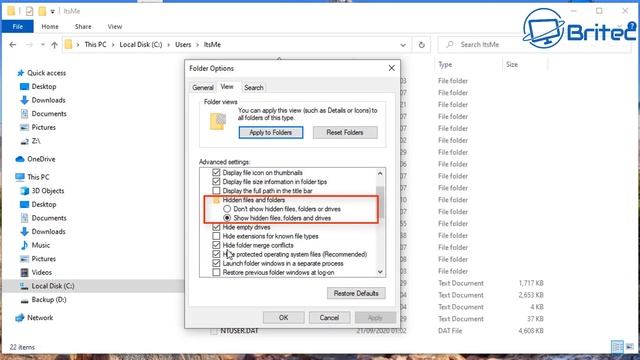Click Restore Defaults button
The image size is (640, 360).
point(356,293)
